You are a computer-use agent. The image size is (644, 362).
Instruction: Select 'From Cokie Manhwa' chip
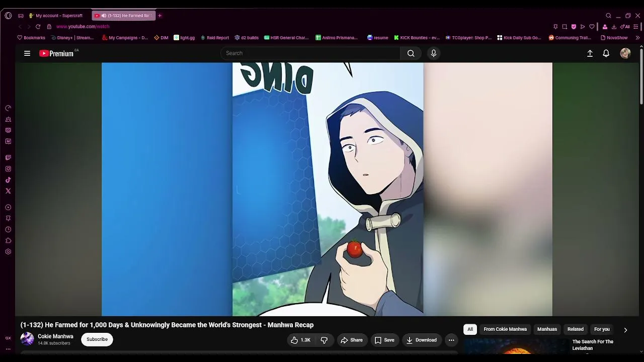click(505, 329)
